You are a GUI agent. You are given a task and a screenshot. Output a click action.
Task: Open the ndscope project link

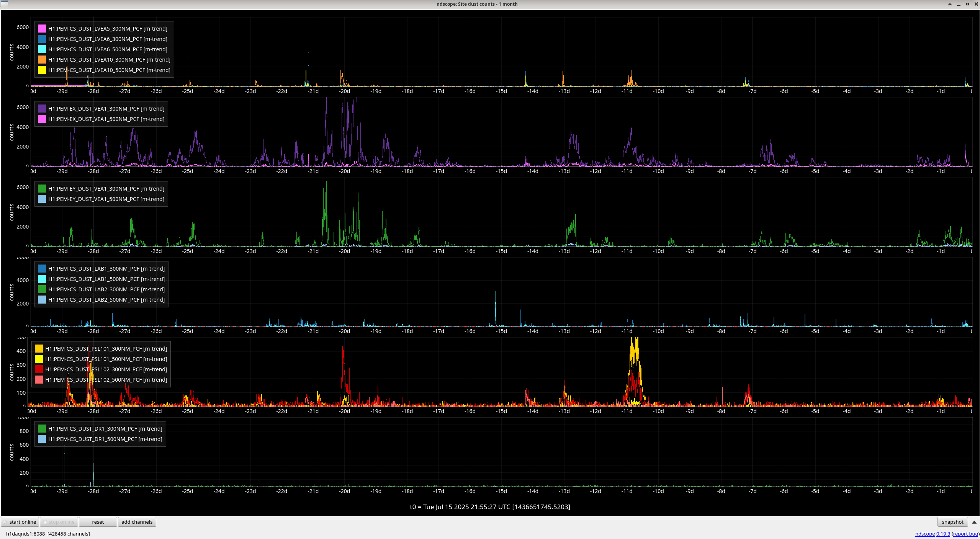coord(925,534)
